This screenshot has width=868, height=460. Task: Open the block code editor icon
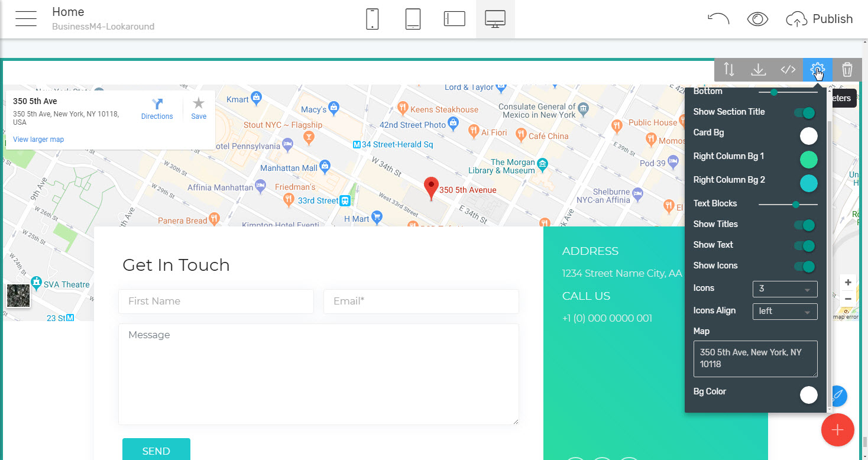788,70
